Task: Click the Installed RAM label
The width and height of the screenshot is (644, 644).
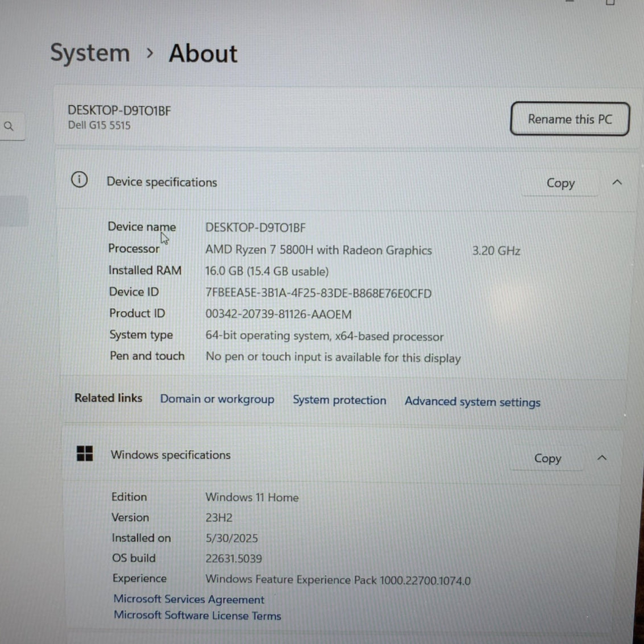Action: coord(145,270)
